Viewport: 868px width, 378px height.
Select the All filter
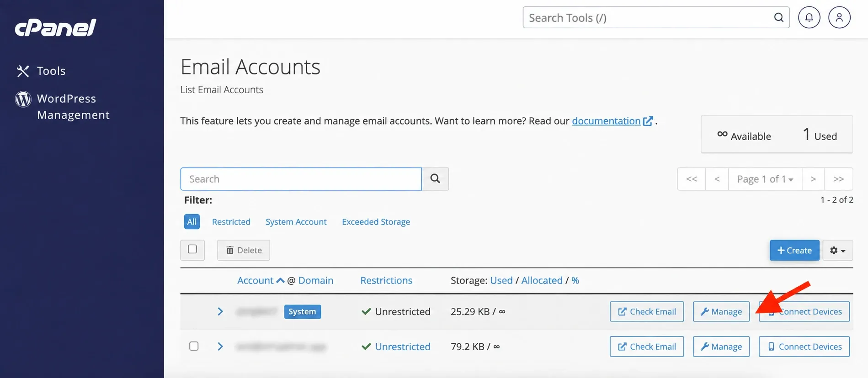(x=192, y=222)
